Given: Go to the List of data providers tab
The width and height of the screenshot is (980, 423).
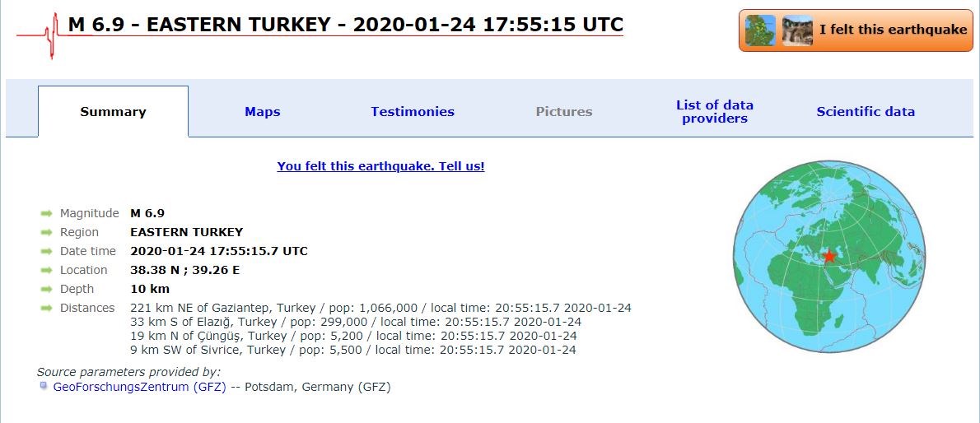Looking at the screenshot, I should pos(715,112).
